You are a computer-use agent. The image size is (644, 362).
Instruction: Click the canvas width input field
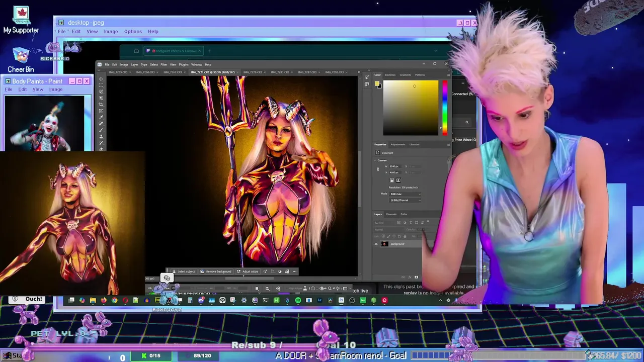[x=396, y=166]
